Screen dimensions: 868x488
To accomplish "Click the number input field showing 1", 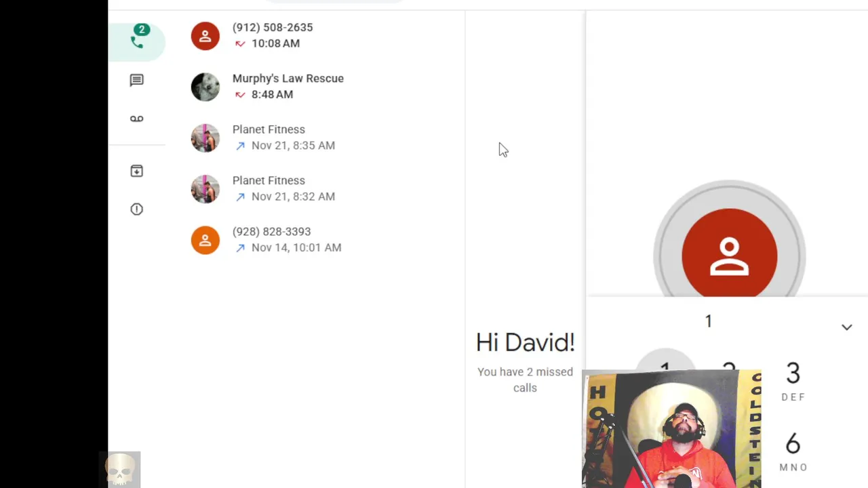I will pos(709,321).
